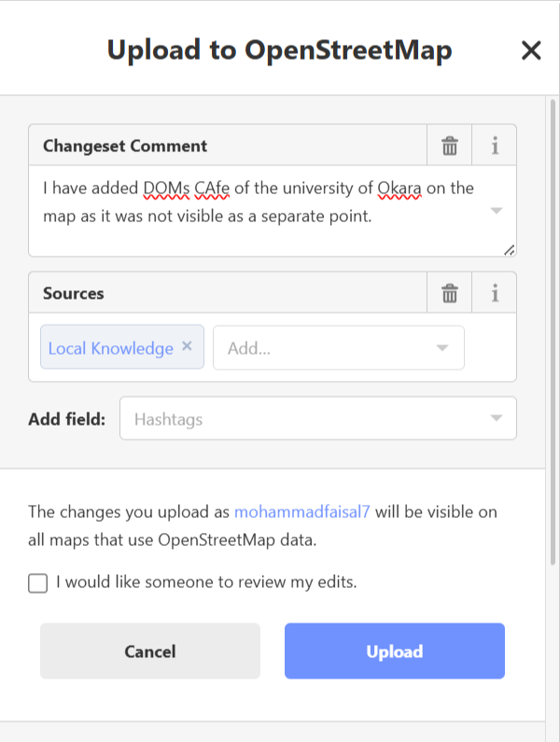This screenshot has width=560, height=742.
Task: Enable the review my edits checkbox
Action: coord(38,582)
